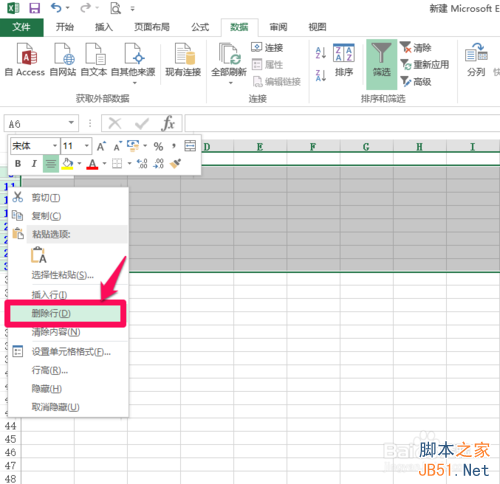Choose Delete Row (删除行) menu item

[x=65, y=313]
